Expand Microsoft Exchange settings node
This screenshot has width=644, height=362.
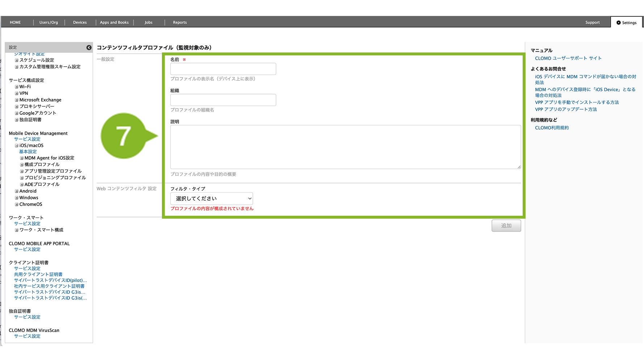pos(17,100)
